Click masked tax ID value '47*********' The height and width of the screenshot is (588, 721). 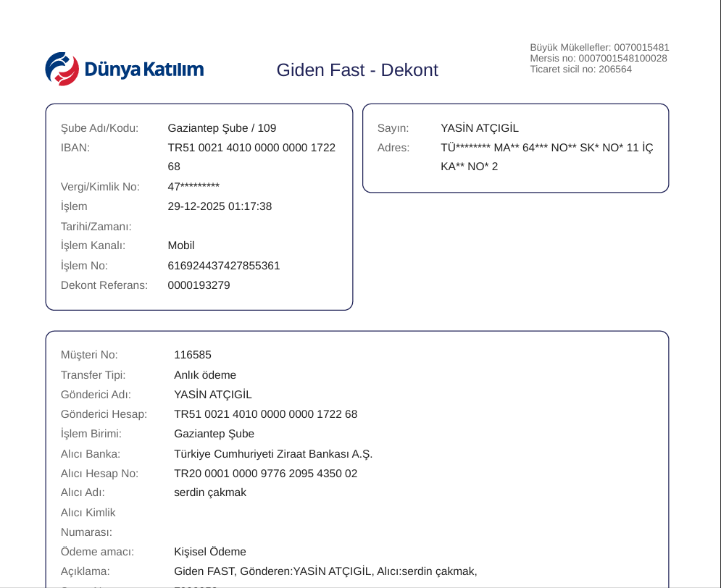(x=193, y=187)
